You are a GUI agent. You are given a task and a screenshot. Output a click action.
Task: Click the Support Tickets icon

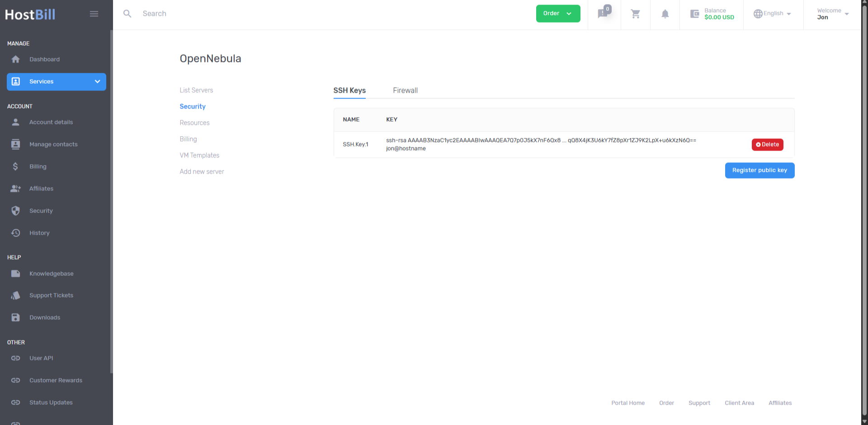click(x=16, y=295)
